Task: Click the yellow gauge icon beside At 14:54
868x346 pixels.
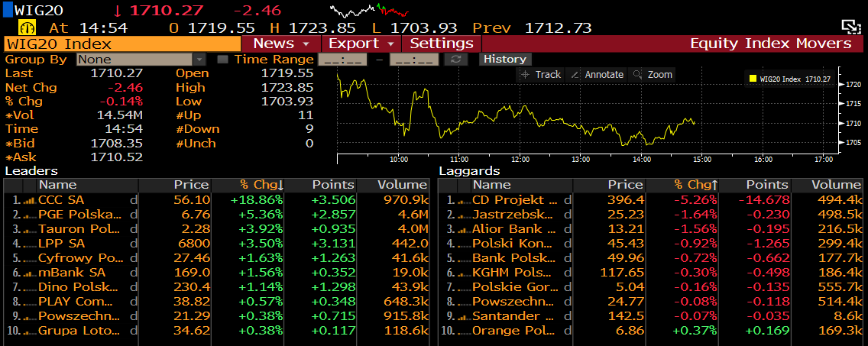Action: coord(28,27)
